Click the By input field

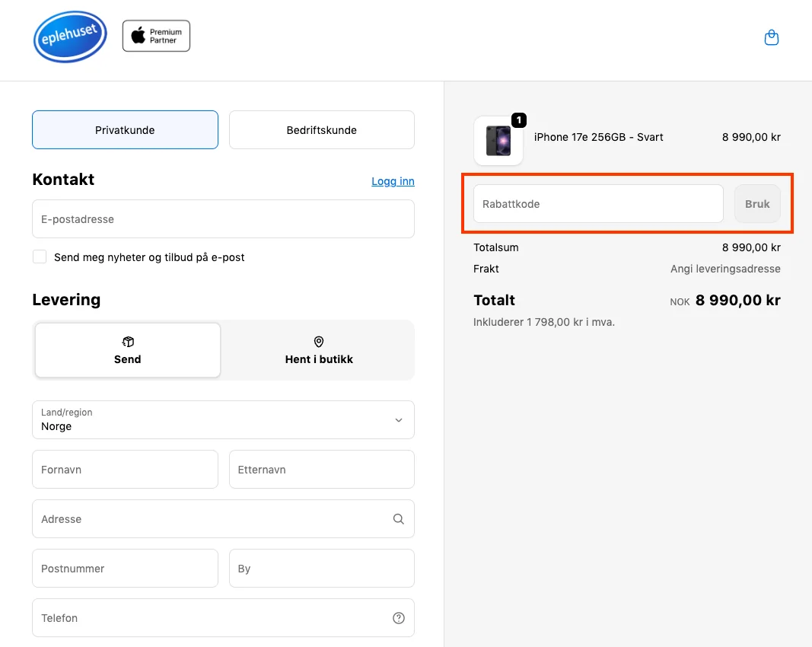tap(322, 569)
